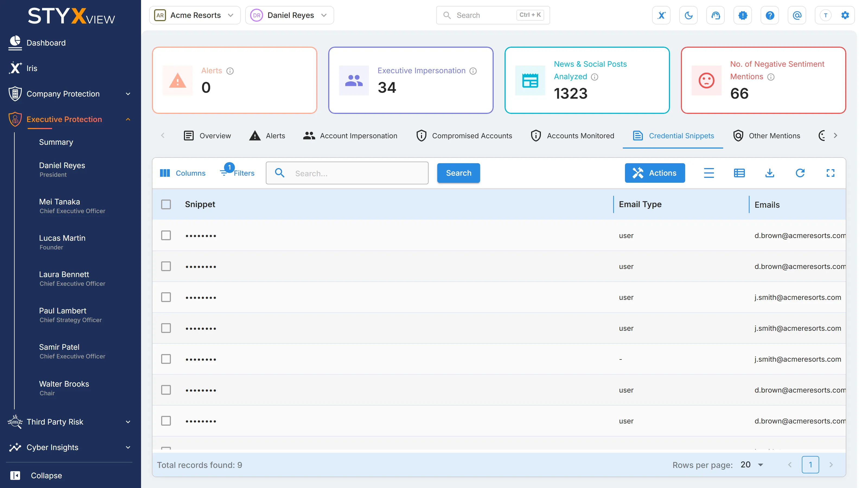
Task: Open settings via the gear icon
Action: [x=845, y=15]
